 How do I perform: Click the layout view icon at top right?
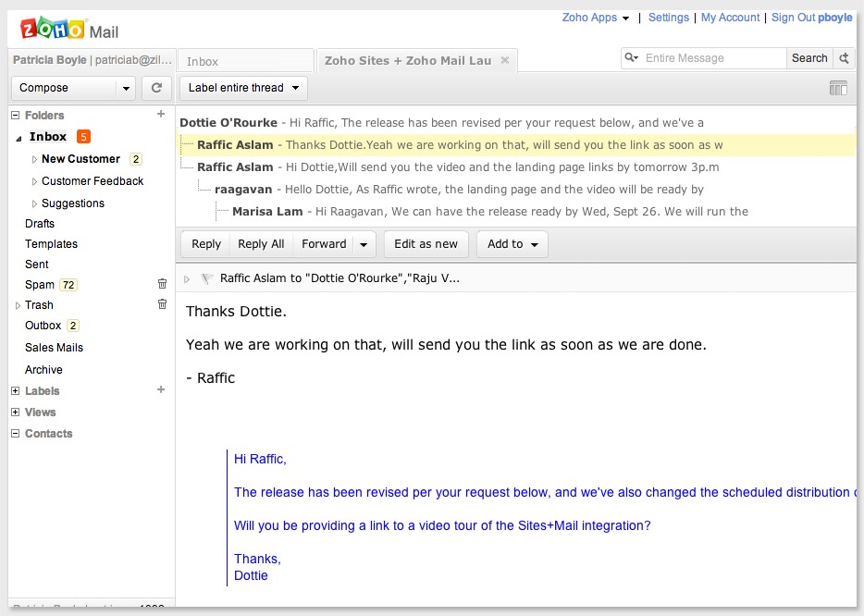pyautogui.click(x=838, y=88)
